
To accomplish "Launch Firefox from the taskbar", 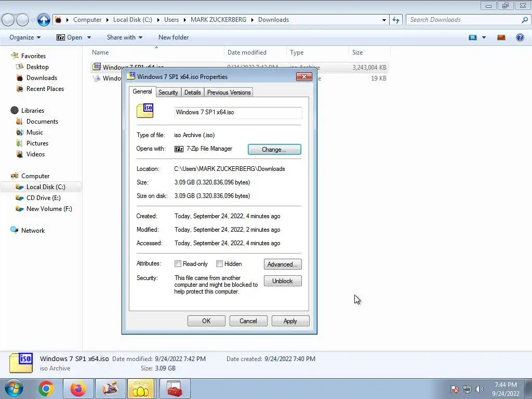I will pyautogui.click(x=78, y=389).
